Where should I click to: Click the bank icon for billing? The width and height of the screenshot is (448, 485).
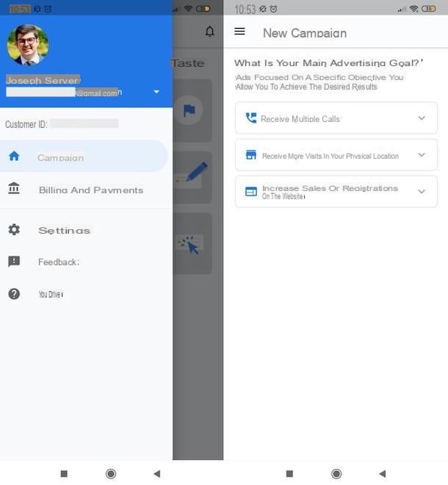point(14,188)
